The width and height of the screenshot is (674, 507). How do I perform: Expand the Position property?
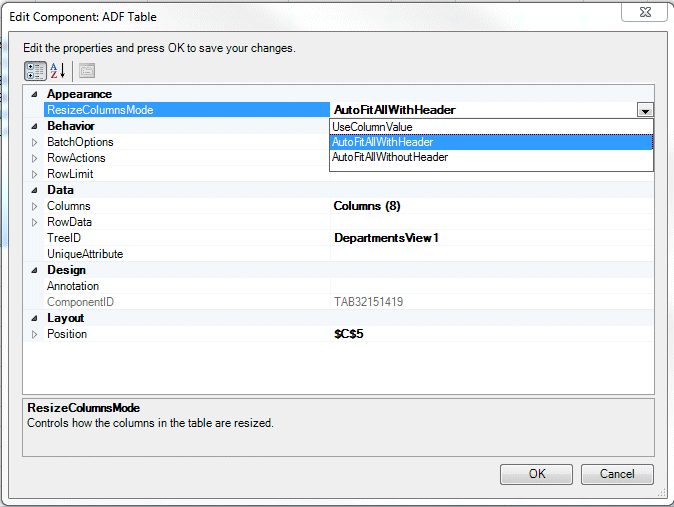[34, 334]
